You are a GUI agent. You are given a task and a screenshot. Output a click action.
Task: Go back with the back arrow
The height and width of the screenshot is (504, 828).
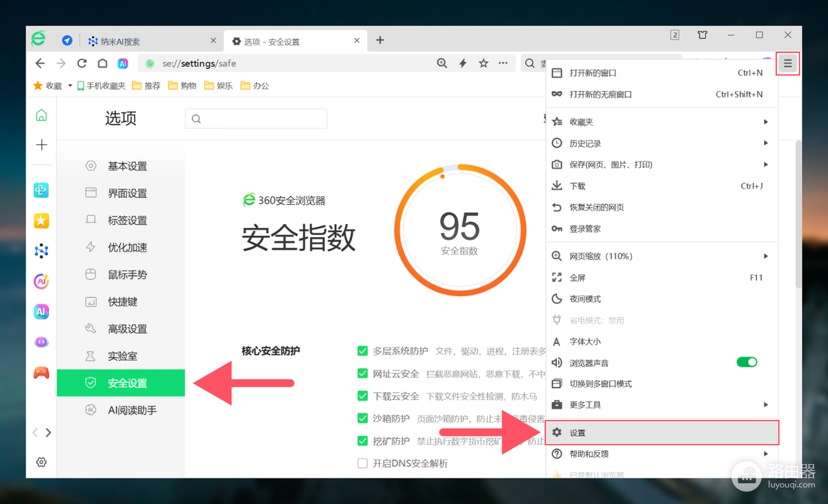point(40,63)
